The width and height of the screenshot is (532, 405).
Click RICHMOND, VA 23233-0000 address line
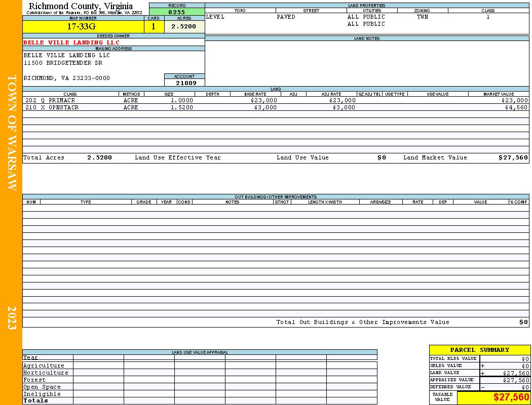(67, 78)
